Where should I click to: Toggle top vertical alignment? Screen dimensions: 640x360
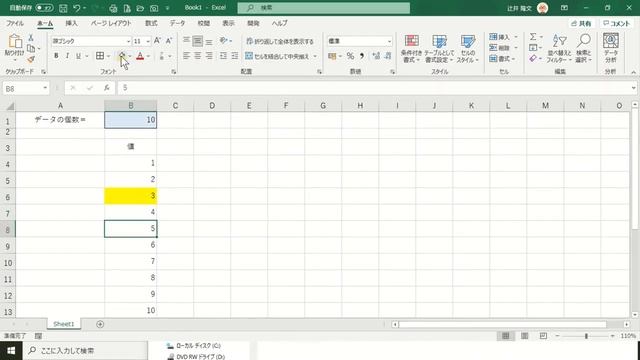pyautogui.click(x=187, y=40)
